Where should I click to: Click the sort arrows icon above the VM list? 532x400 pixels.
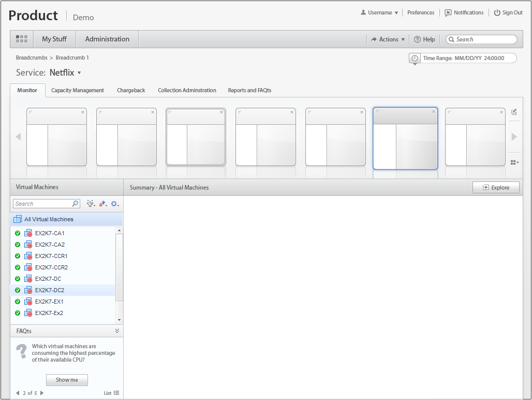[x=102, y=204]
